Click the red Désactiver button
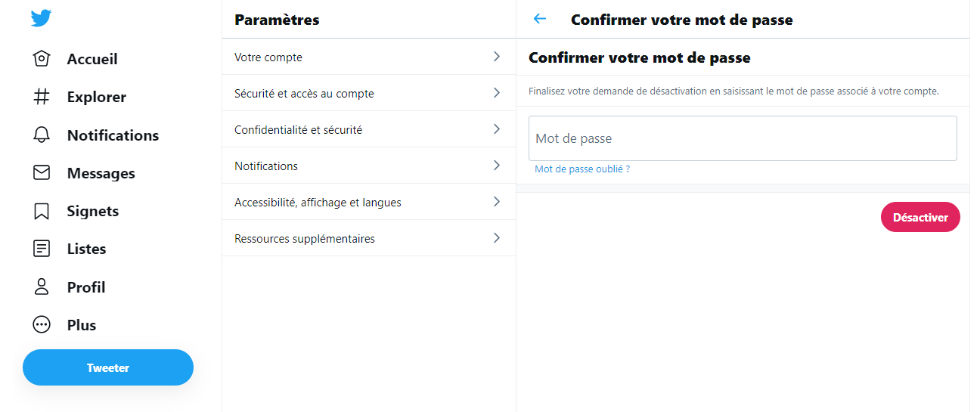Viewport: 980px width, 412px height. coord(920,217)
